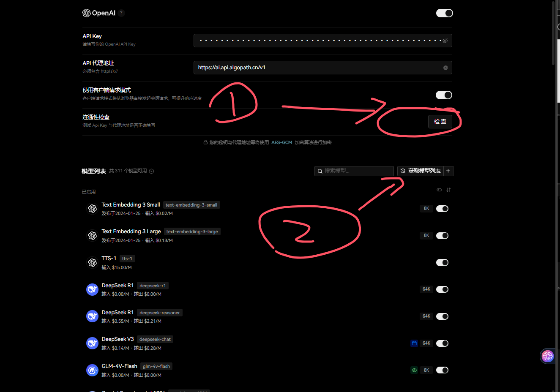Click the deepseek-r1 ID tag
Screen dimensions: 560x392
click(153, 286)
